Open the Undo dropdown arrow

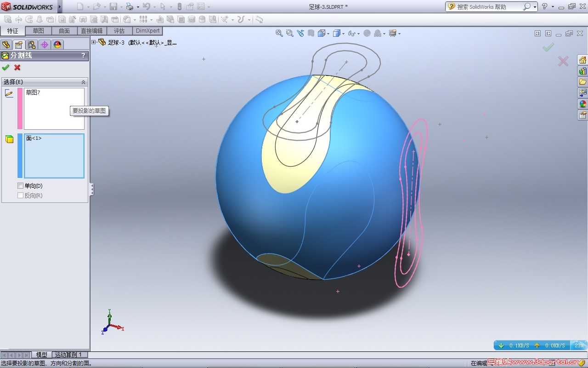154,7
